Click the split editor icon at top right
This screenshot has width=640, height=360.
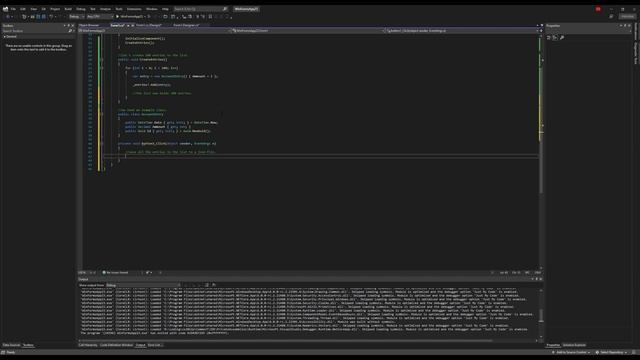point(542,31)
